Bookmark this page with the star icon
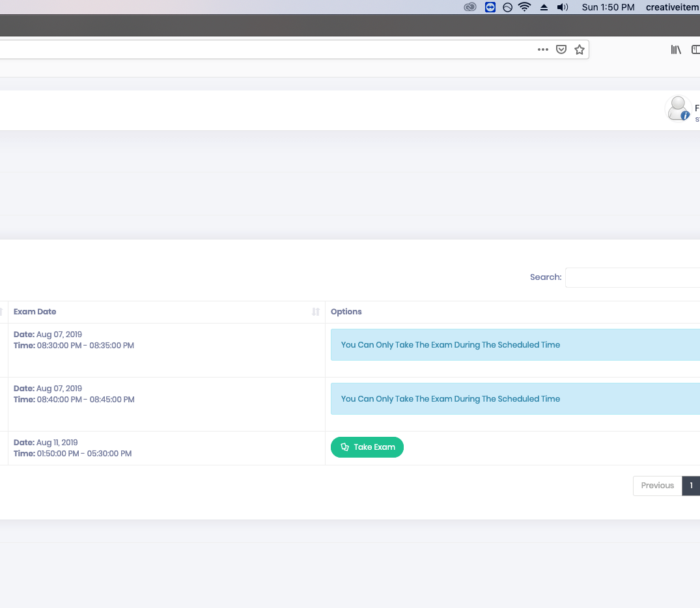The image size is (700, 608). [x=580, y=49]
